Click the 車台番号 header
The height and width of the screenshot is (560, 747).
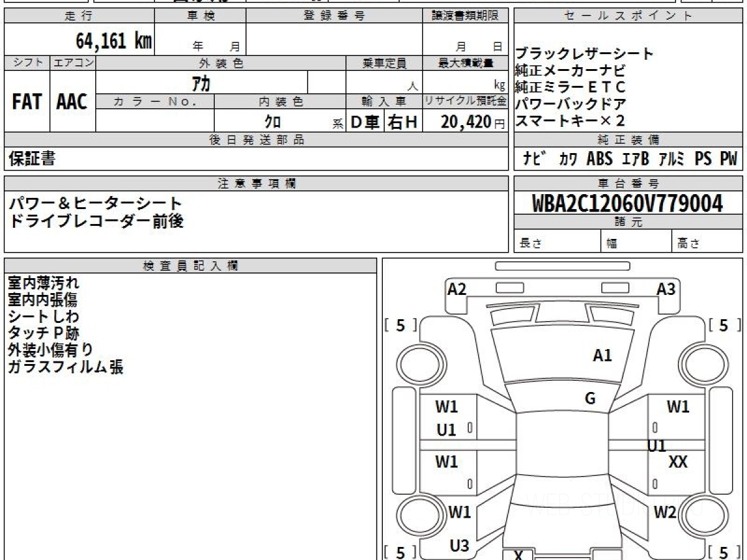point(628,183)
